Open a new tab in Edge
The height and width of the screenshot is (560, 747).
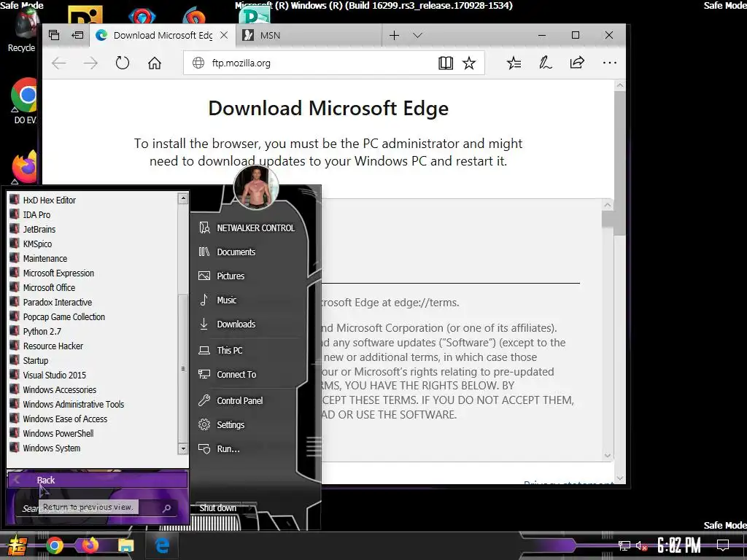point(394,35)
